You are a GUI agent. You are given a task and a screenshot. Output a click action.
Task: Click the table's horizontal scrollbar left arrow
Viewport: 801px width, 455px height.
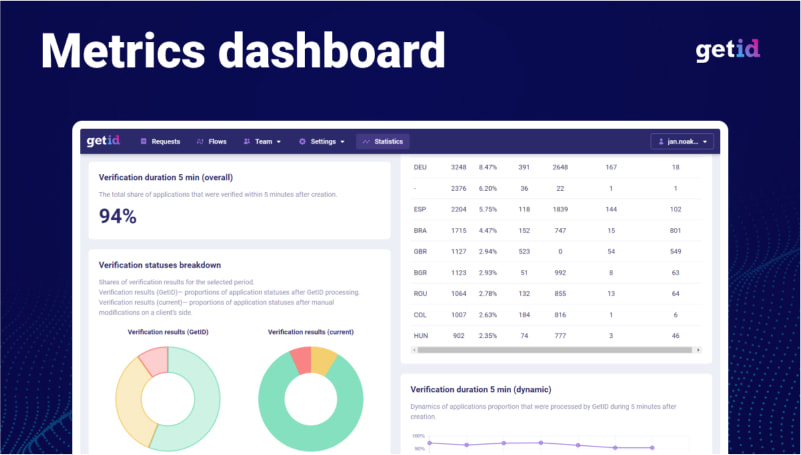point(414,350)
